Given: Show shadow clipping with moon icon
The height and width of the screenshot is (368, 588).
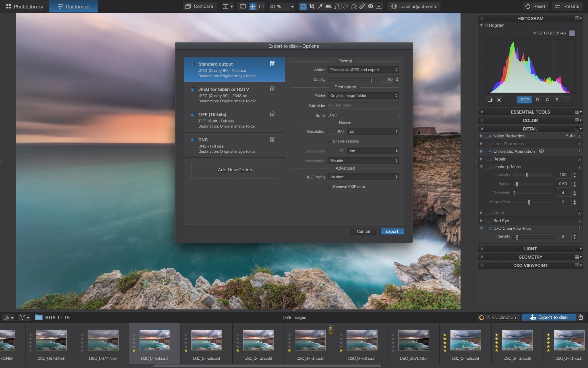Looking at the screenshot, I should pyautogui.click(x=490, y=100).
